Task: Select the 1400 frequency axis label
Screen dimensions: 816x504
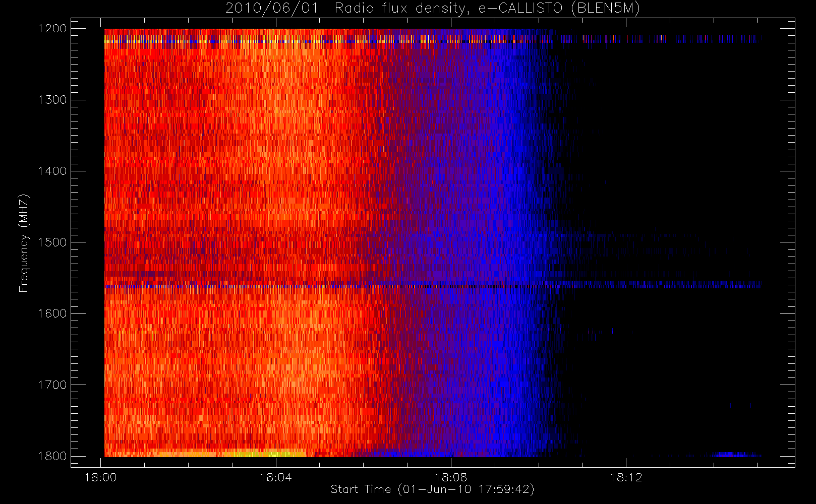Action: (x=52, y=171)
